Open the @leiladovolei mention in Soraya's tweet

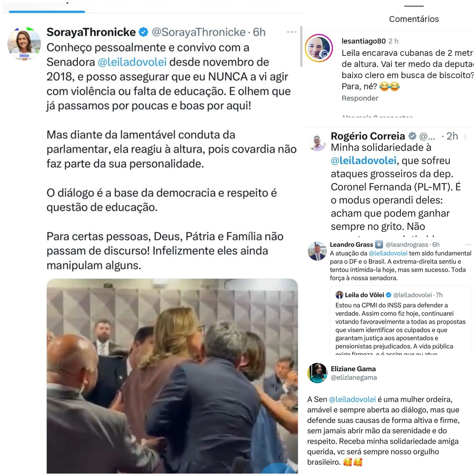pos(132,62)
